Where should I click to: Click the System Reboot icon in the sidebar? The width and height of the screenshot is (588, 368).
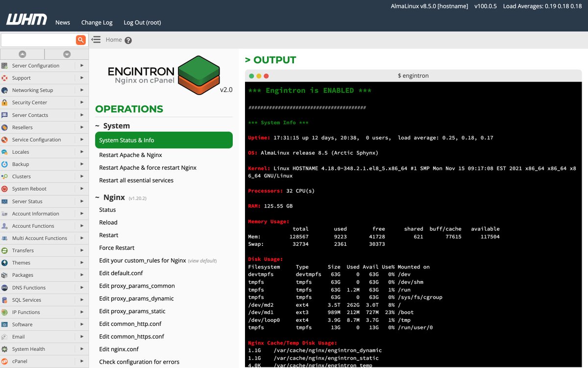click(5, 188)
